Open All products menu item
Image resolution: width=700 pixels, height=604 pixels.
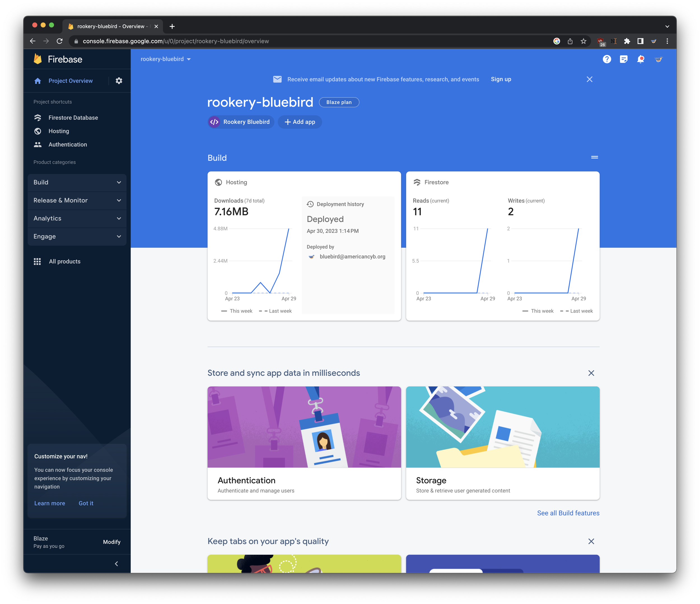pos(64,261)
